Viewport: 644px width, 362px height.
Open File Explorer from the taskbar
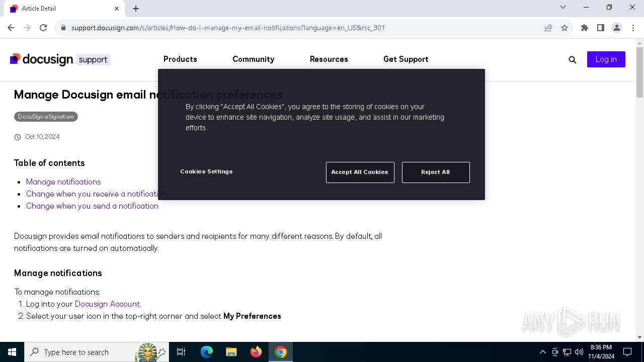(x=231, y=352)
